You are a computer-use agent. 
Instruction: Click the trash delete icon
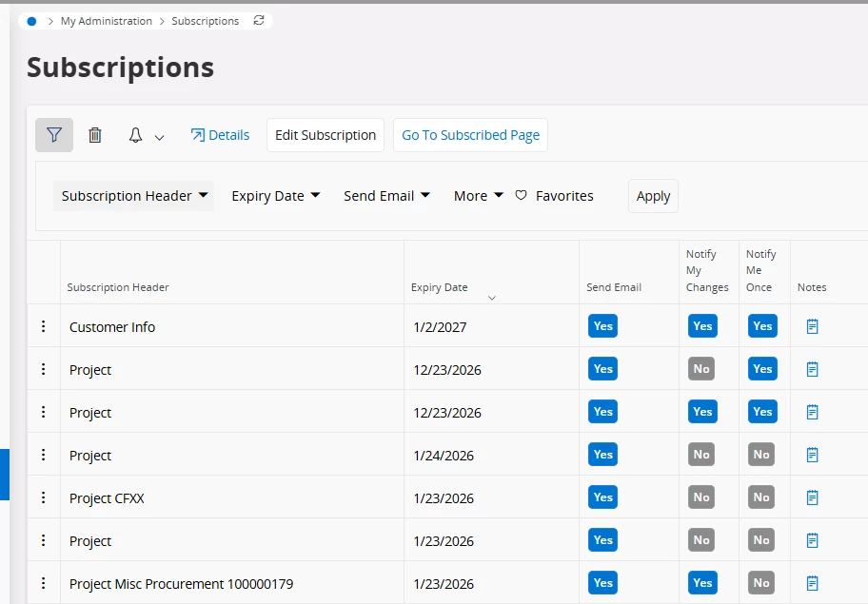click(x=95, y=135)
